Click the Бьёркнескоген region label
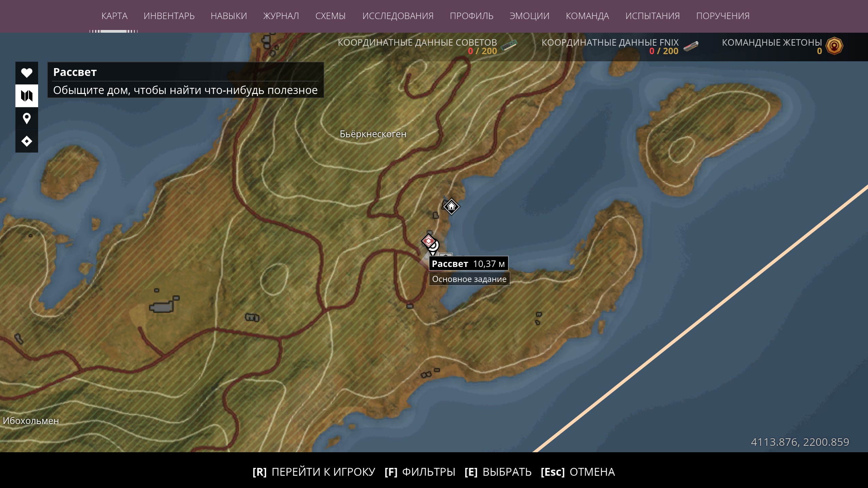The image size is (868, 488). 373,134
